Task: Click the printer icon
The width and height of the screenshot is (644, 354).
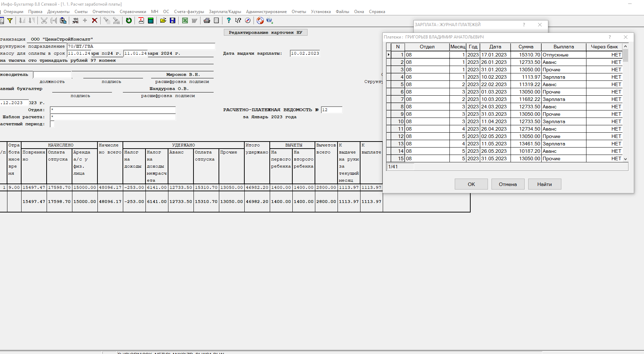Action: [207, 20]
